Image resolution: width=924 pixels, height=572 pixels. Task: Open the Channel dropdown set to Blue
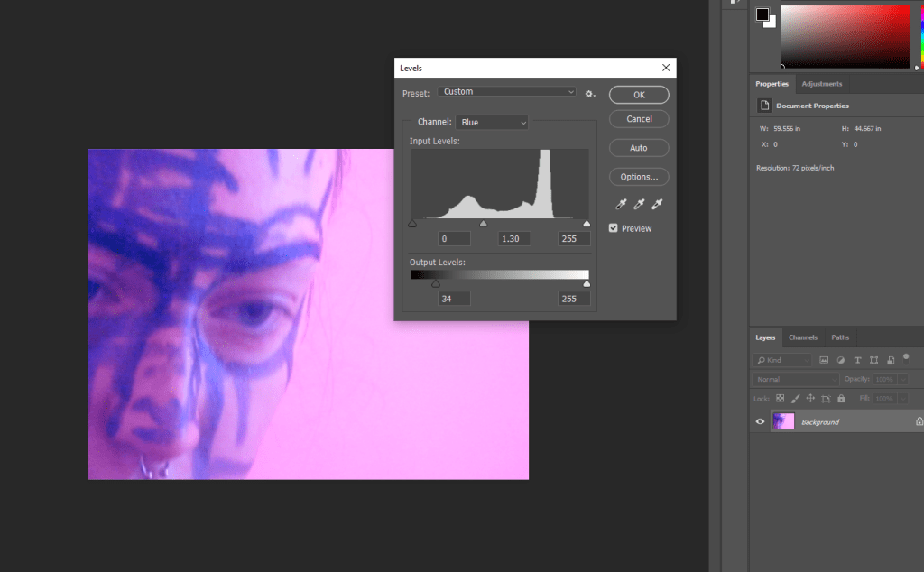pyautogui.click(x=492, y=123)
